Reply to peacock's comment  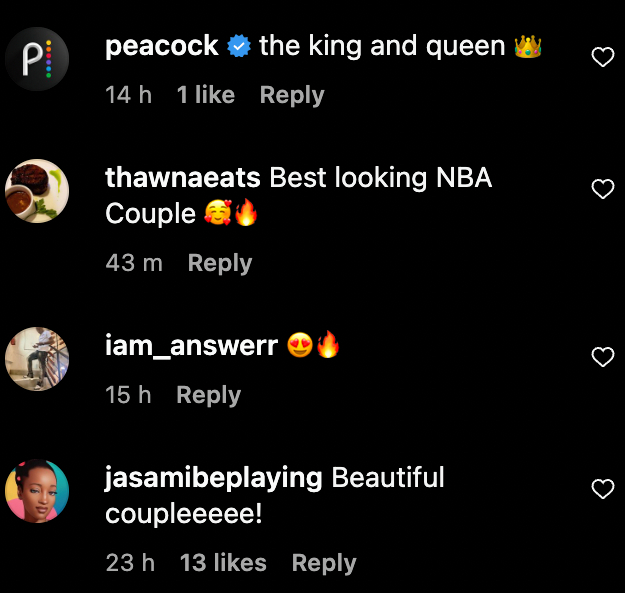point(292,96)
